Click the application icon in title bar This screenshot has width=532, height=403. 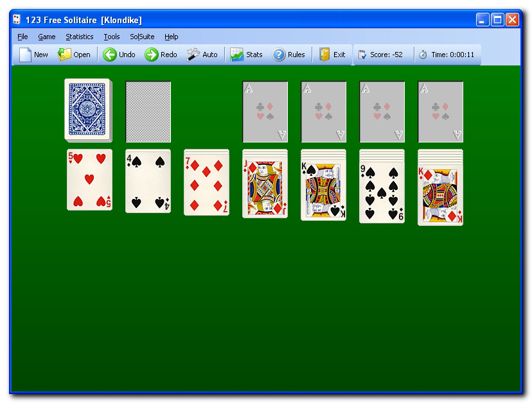[17, 20]
